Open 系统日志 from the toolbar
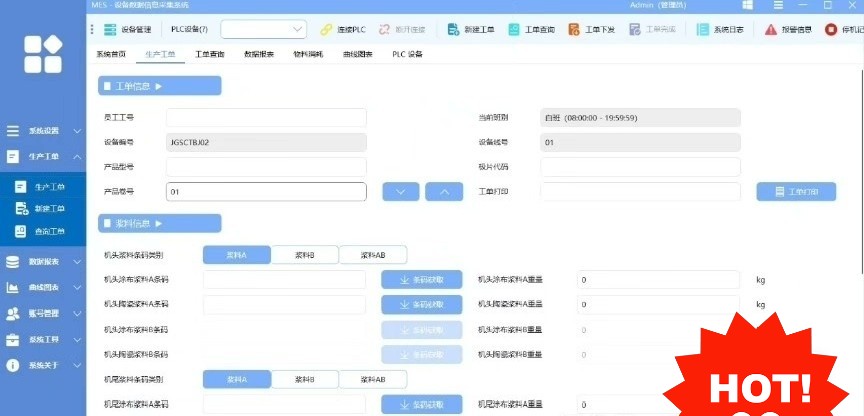The width and height of the screenshot is (864, 416). tap(720, 29)
